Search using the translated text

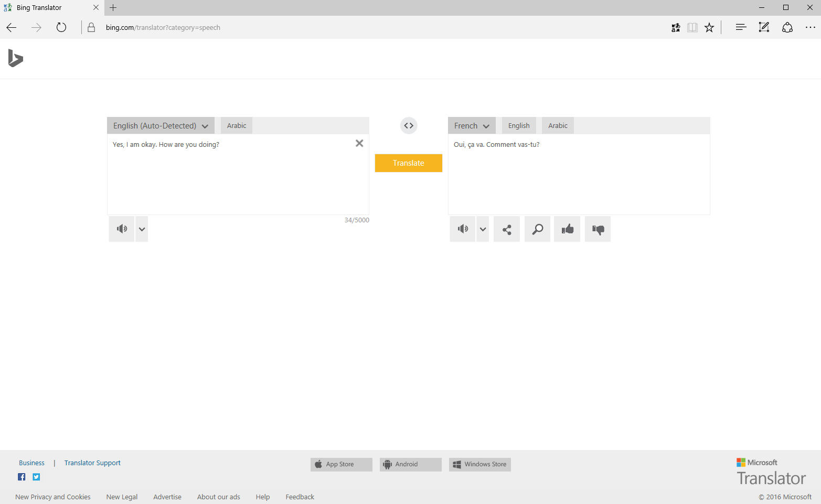coord(537,229)
